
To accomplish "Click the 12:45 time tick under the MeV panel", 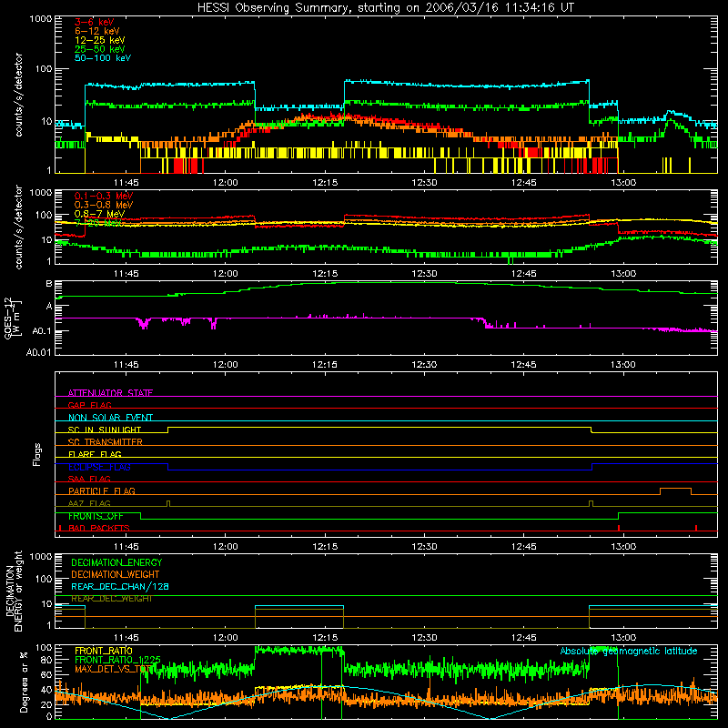I will (524, 274).
